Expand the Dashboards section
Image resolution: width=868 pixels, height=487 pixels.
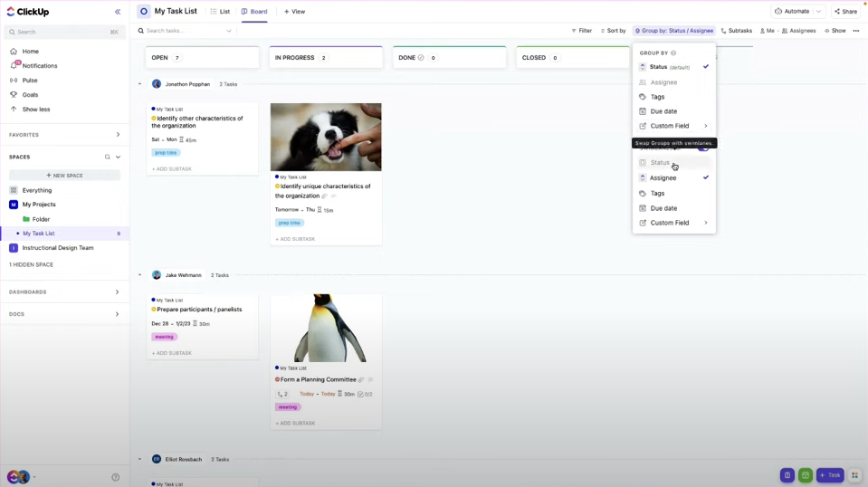pos(118,292)
